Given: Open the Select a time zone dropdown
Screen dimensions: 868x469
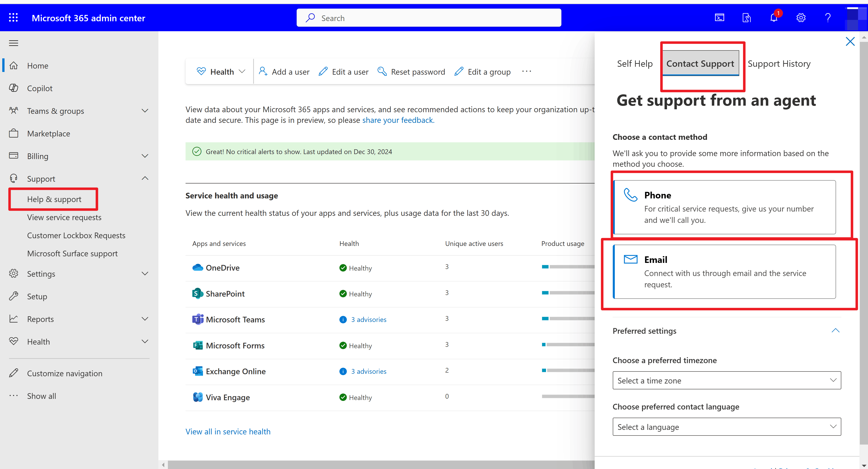Looking at the screenshot, I should 727,380.
